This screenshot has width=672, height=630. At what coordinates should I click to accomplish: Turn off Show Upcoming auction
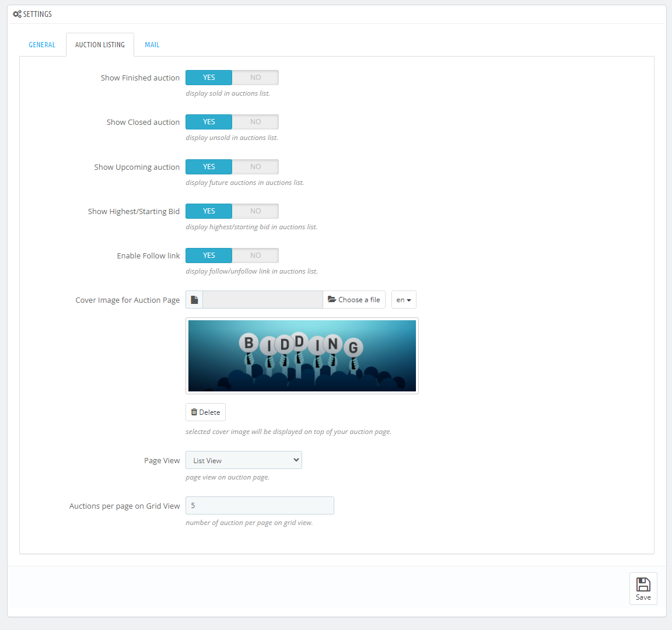coord(255,166)
